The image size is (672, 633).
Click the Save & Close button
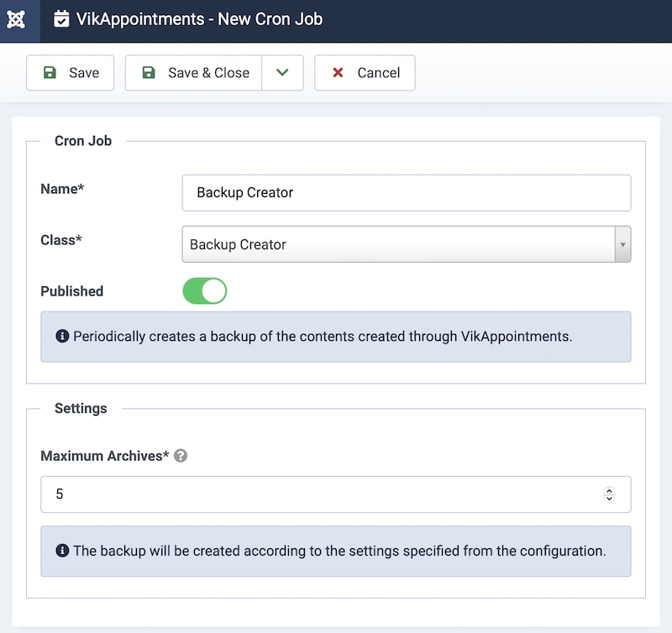[194, 73]
